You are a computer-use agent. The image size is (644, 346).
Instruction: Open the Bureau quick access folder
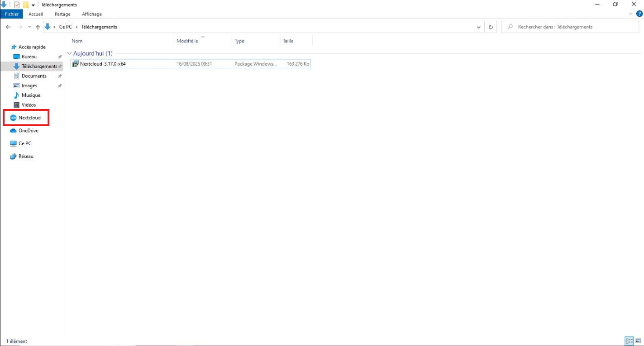click(x=29, y=57)
